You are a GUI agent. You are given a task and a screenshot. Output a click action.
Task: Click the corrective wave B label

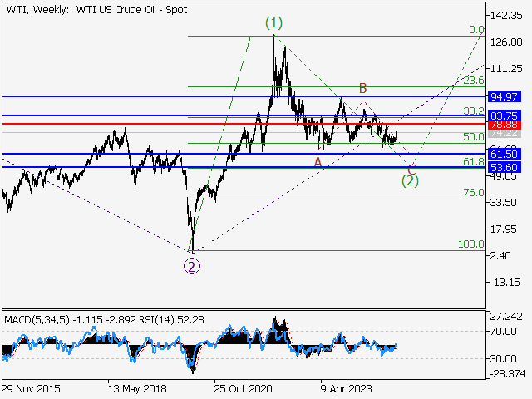[x=362, y=88]
